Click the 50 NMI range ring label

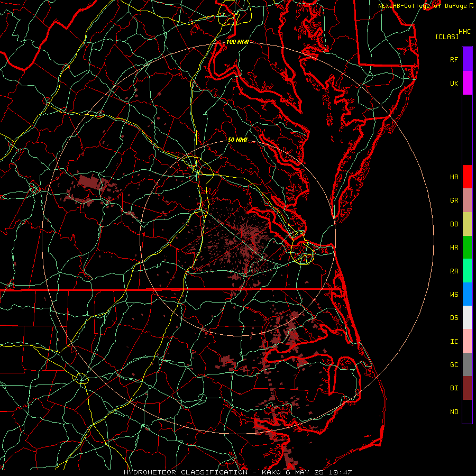coord(237,140)
